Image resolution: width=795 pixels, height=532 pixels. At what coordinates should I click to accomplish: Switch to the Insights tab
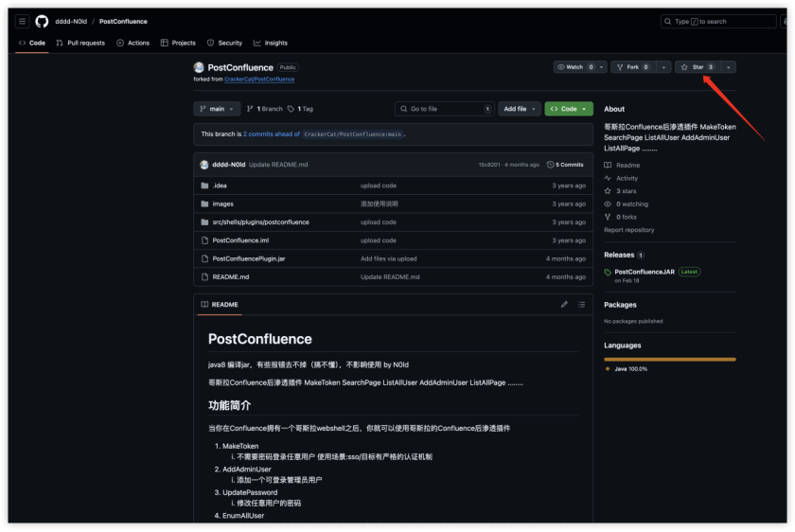271,44
